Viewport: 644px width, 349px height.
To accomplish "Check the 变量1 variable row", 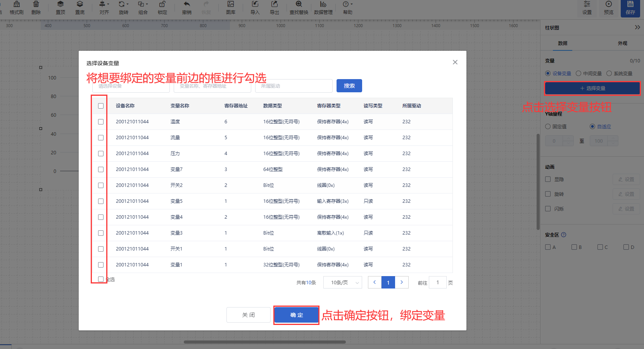I will click(x=101, y=265).
